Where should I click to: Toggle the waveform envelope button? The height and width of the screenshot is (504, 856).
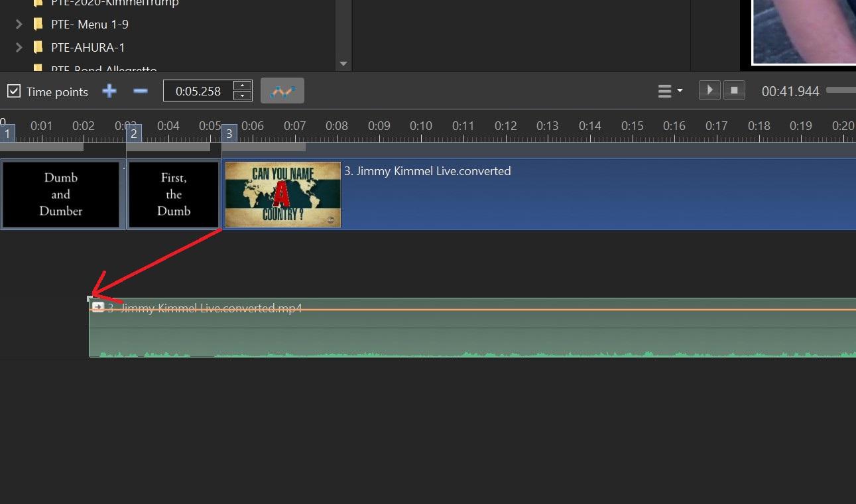[x=282, y=91]
